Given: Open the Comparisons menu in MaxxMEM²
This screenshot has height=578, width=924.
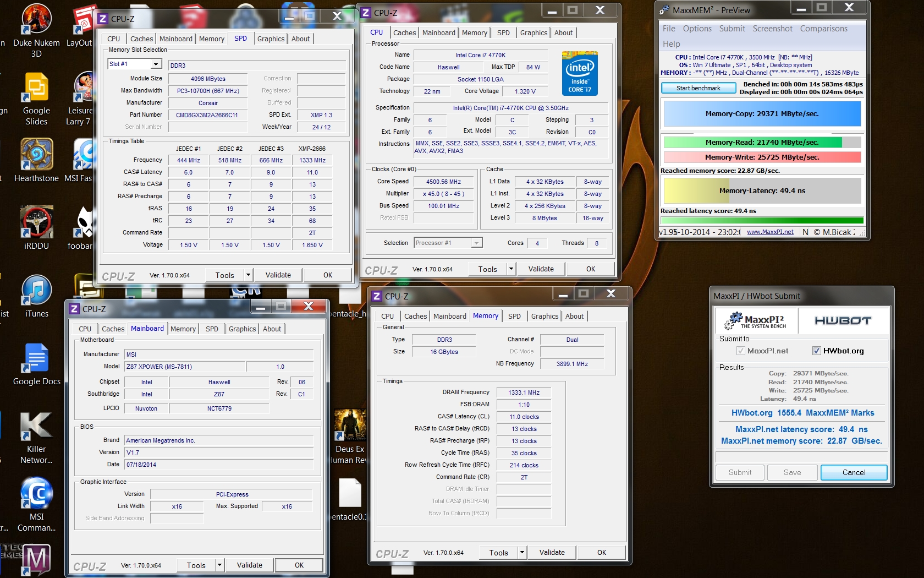Looking at the screenshot, I should click(823, 29).
